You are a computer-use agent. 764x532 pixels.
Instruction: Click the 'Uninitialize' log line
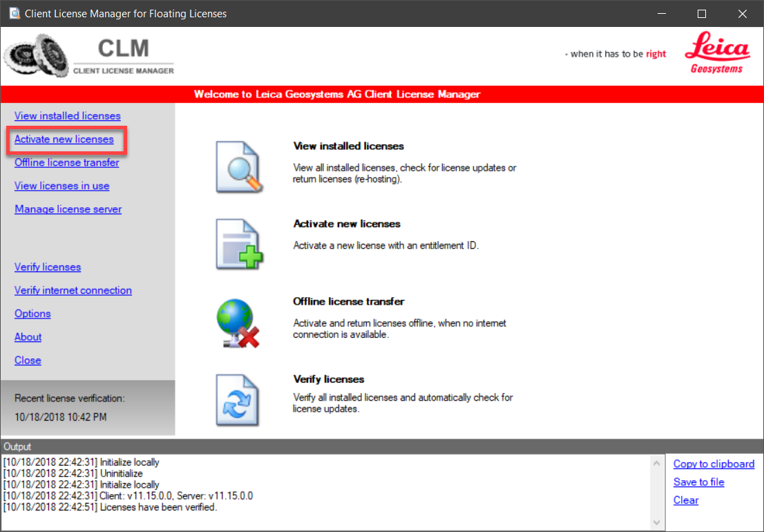point(73,473)
